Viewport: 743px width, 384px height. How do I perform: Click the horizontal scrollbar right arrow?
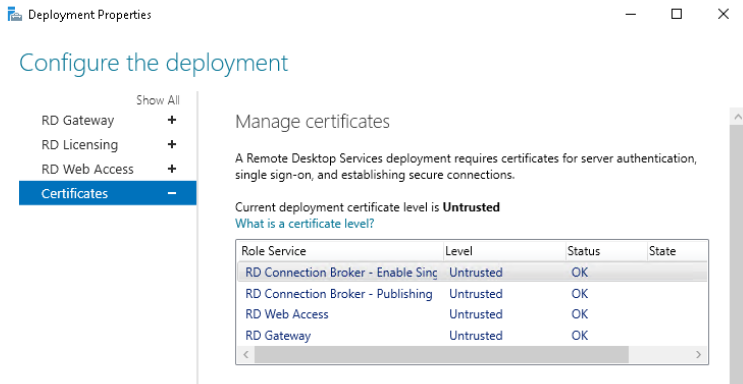[698, 354]
